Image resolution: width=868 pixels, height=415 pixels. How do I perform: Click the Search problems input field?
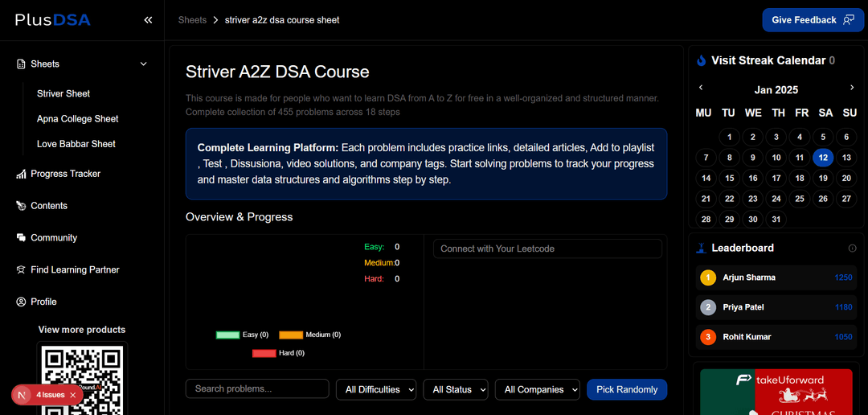click(257, 389)
